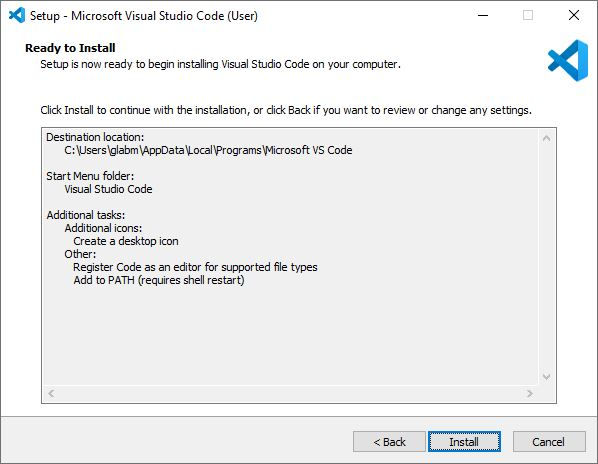The height and width of the screenshot is (464, 598).
Task: Click the greyed-out maximize window icon
Action: click(x=528, y=15)
